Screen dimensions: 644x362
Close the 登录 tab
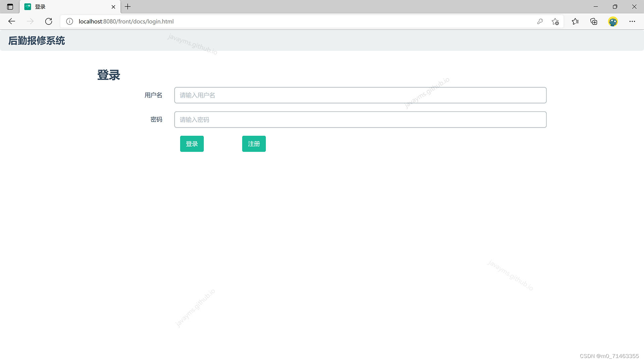click(113, 7)
